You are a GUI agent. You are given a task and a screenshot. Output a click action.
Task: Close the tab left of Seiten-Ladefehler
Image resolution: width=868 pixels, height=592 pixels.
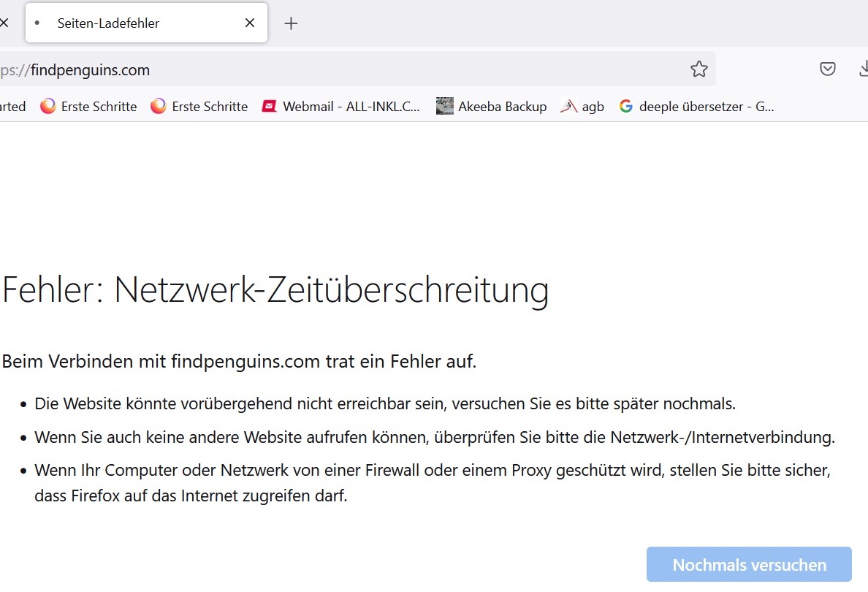(x=4, y=23)
